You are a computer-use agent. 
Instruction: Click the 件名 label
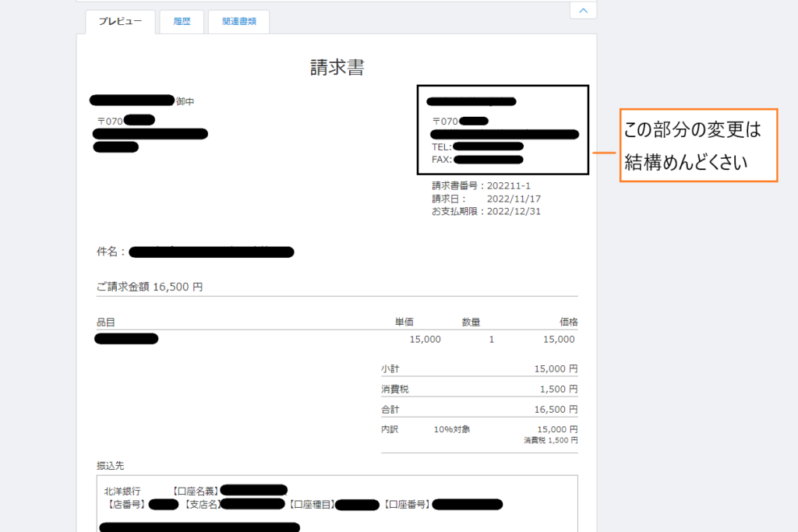(110, 252)
